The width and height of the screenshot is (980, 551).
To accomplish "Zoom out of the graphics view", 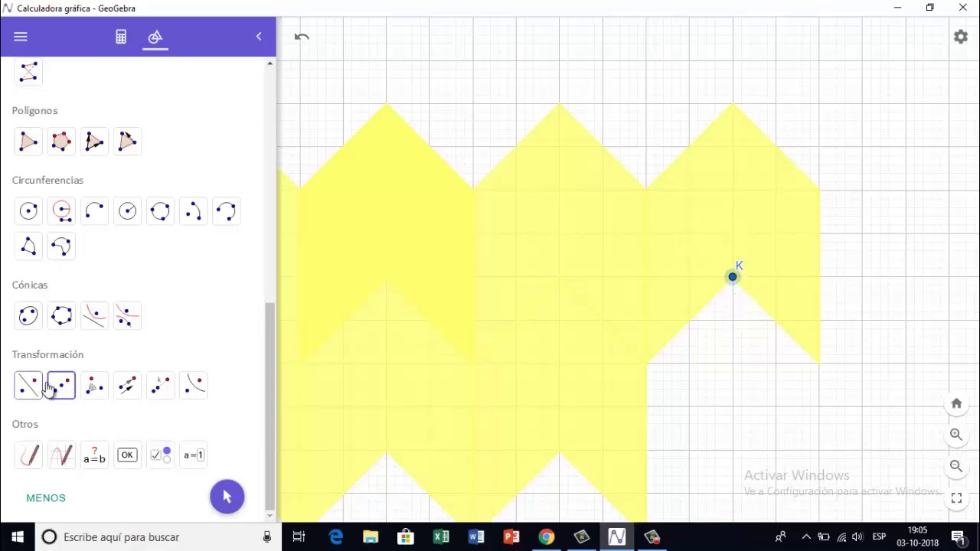I will (x=956, y=466).
